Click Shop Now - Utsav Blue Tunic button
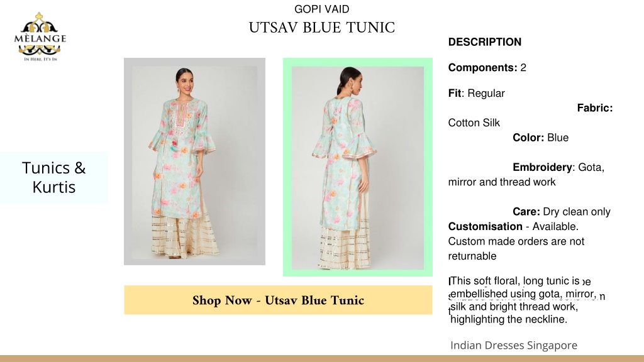Image resolution: width=644 pixels, height=362 pixels. tap(278, 300)
